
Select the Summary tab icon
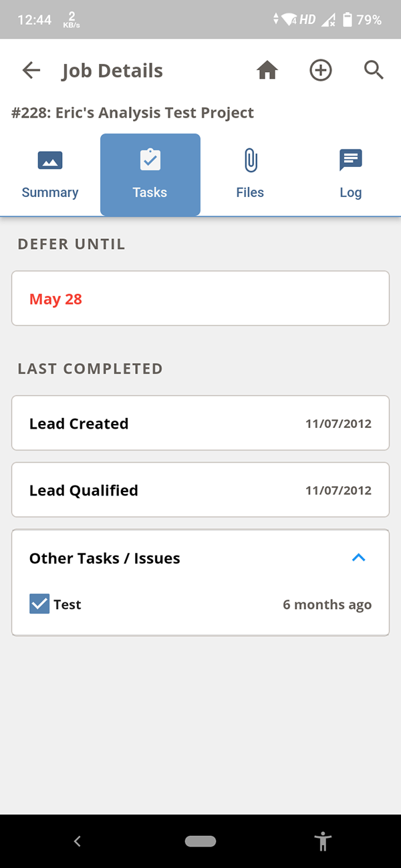49,160
